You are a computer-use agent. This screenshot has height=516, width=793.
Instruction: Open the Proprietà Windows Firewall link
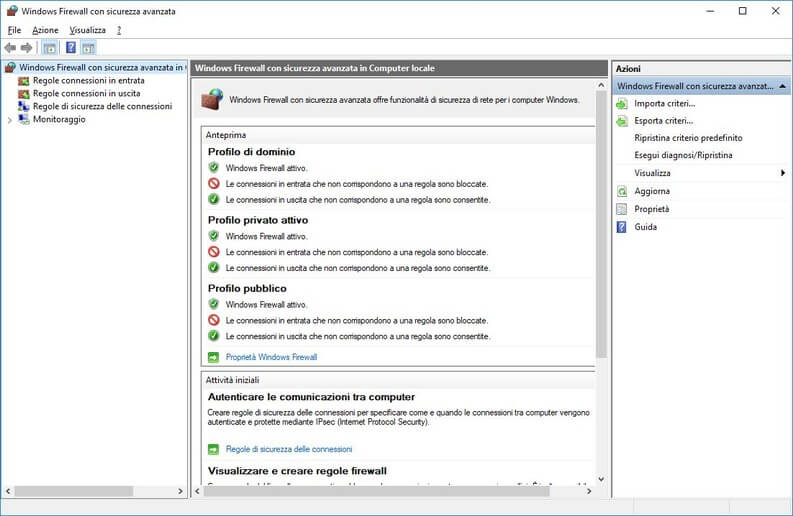pos(271,357)
